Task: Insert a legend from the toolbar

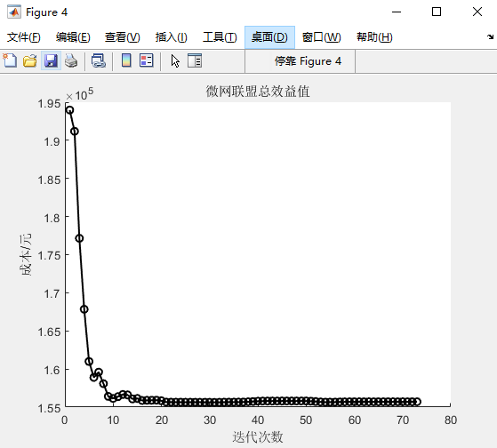Action: pos(147,60)
